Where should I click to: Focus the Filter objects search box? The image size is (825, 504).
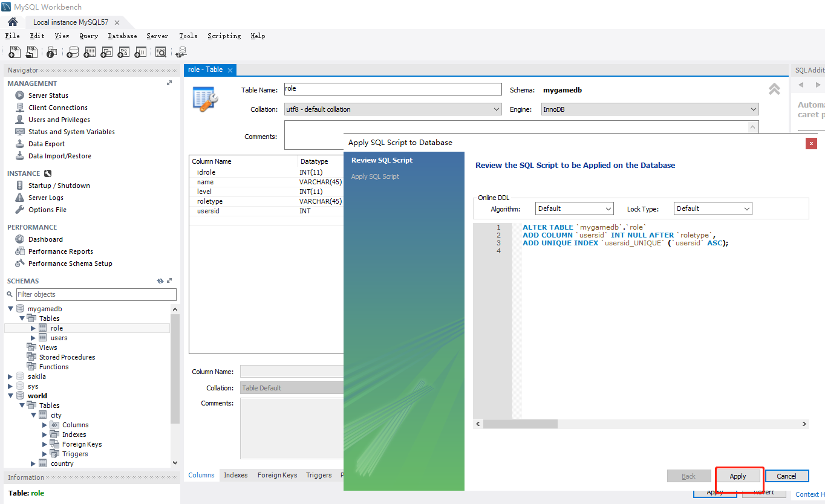point(96,294)
